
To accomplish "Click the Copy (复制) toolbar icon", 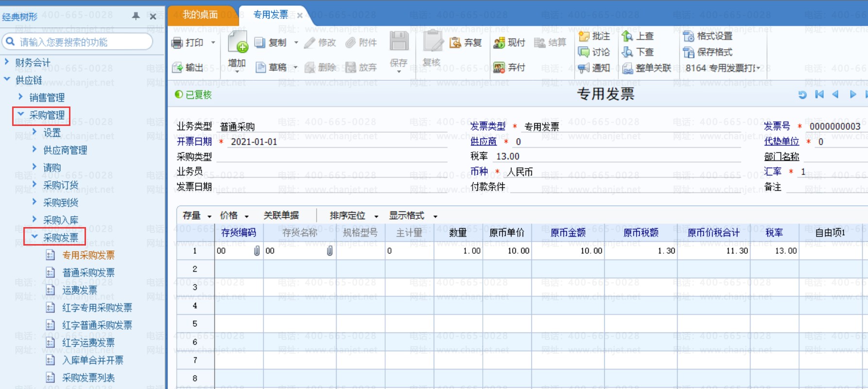I will (260, 43).
